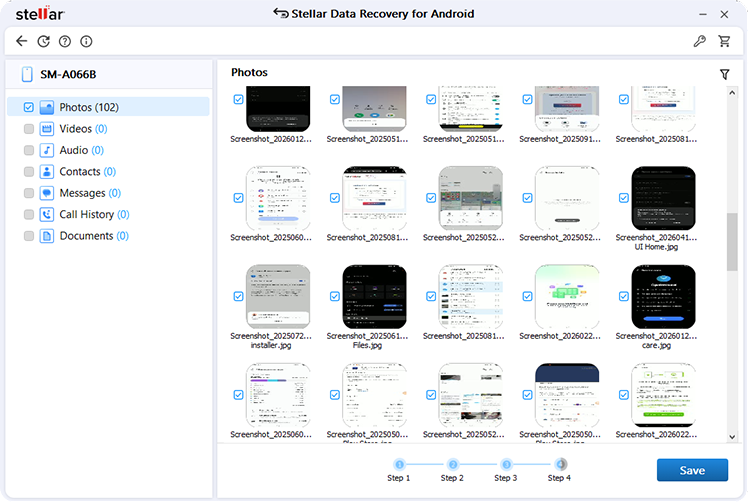Save the selected recovered photos
The height and width of the screenshot is (502, 748).
tap(692, 471)
